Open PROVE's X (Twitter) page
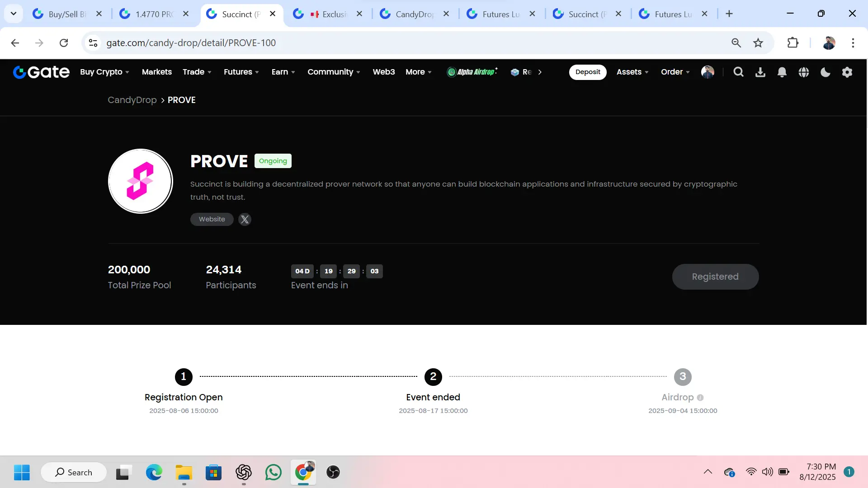 (x=245, y=219)
